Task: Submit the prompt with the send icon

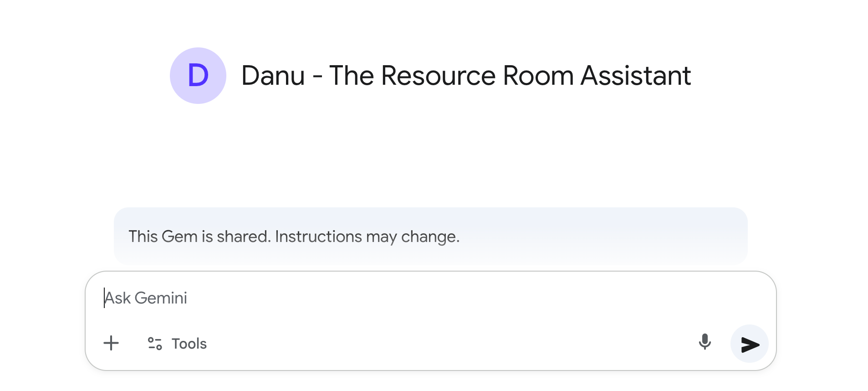Action: 749,344
